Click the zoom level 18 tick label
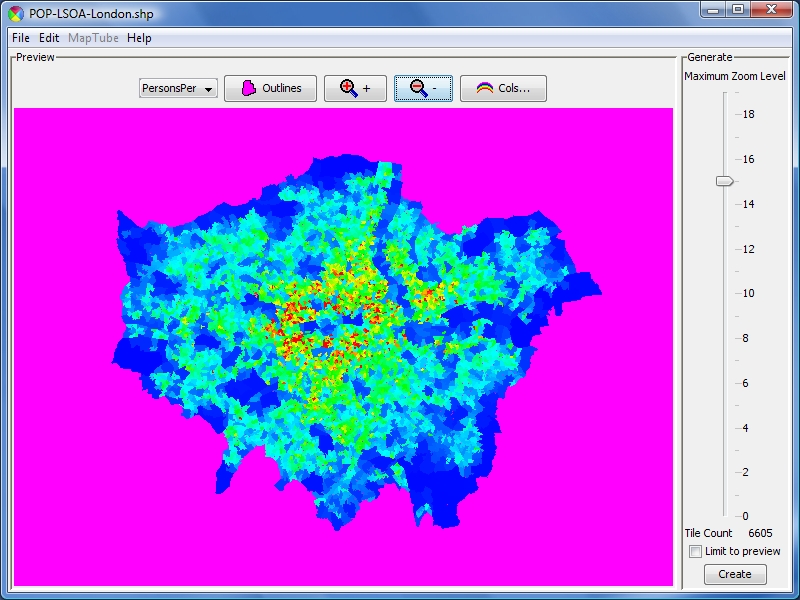The width and height of the screenshot is (800, 600). [748, 114]
